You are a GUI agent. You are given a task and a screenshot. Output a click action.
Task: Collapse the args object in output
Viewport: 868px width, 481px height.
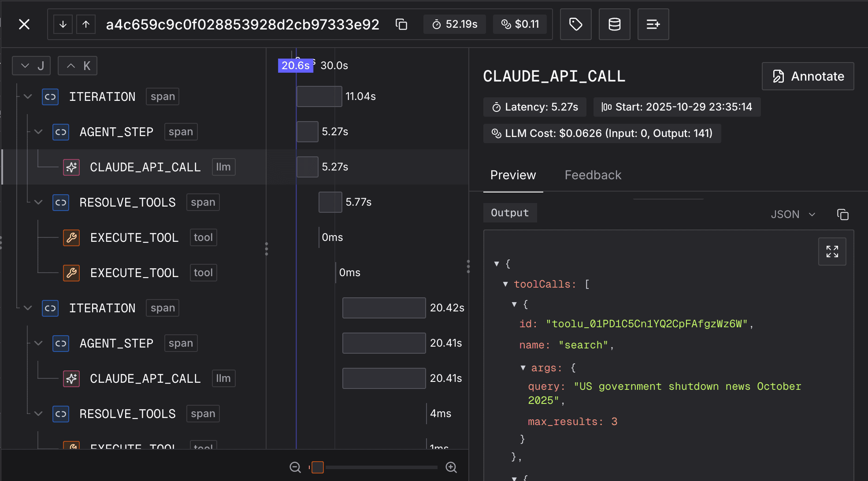tap(523, 368)
